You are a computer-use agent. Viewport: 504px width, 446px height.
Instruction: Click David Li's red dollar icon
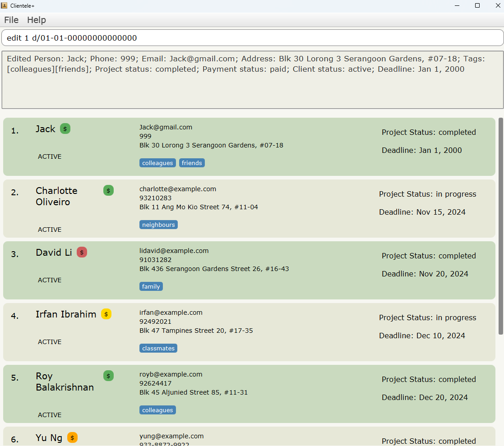(82, 252)
